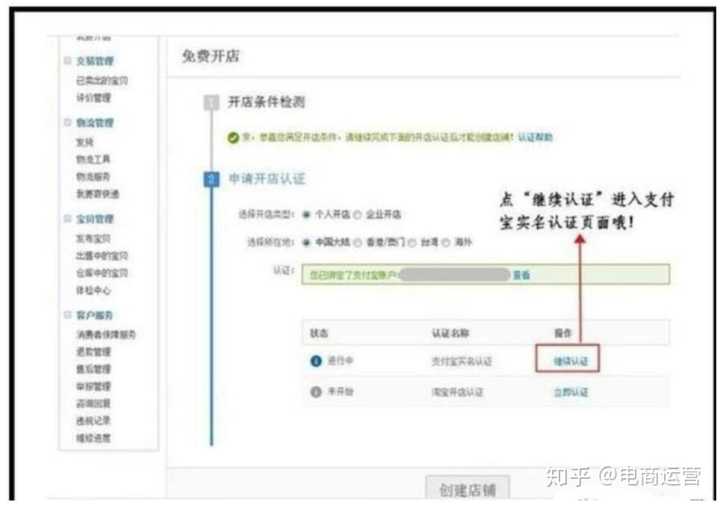Open the 认证帮助 help link

coord(535,137)
